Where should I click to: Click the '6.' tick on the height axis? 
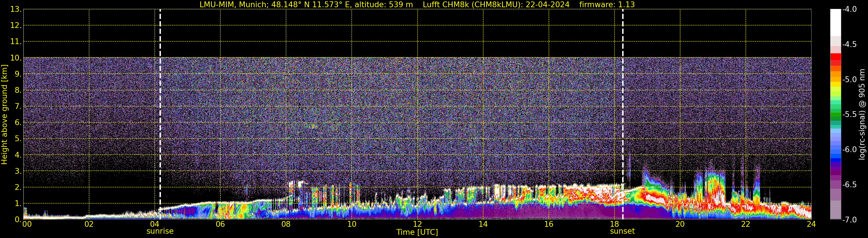coord(18,123)
